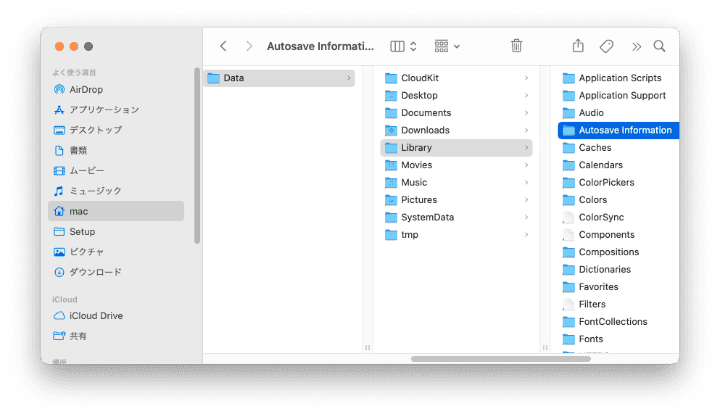Screen dimensions: 720x417
Task: Click the search magnifier icon
Action: point(659,46)
